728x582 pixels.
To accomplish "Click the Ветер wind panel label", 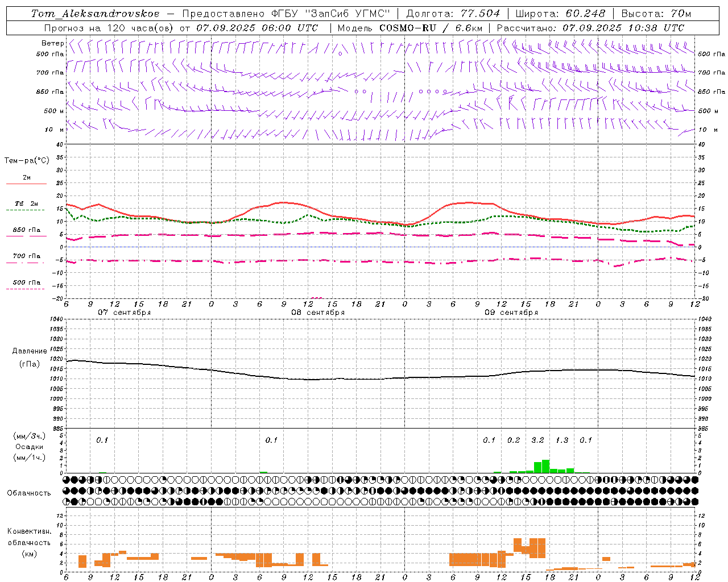I will (x=52, y=43).
